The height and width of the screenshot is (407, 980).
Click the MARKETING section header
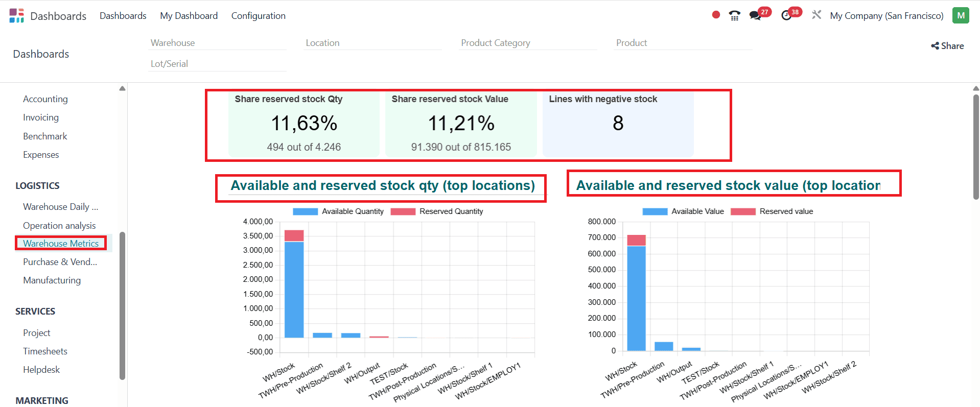42,401
